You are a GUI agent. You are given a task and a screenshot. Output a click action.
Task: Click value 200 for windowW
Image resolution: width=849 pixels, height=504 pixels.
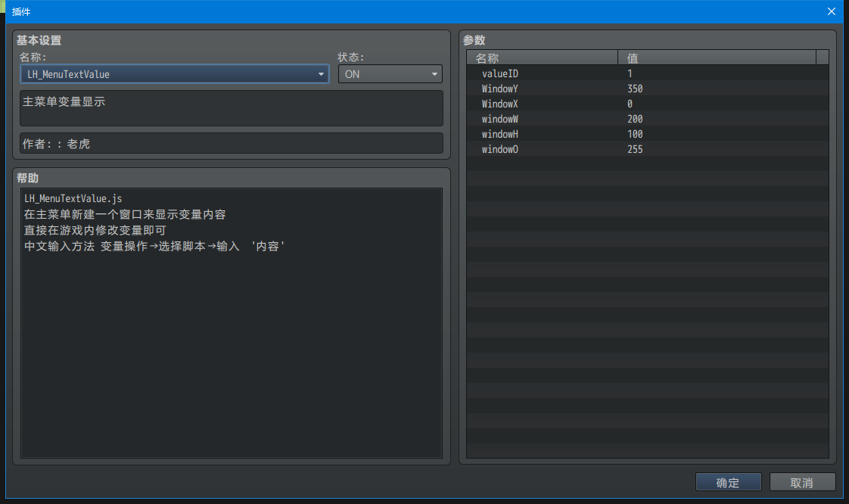pyautogui.click(x=635, y=119)
